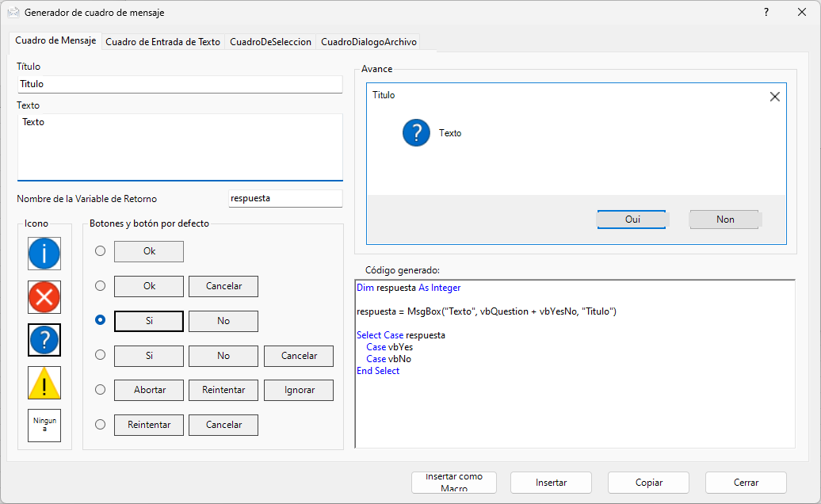Click the question icon in the Avance preview
This screenshot has height=504, width=821.
click(x=416, y=132)
